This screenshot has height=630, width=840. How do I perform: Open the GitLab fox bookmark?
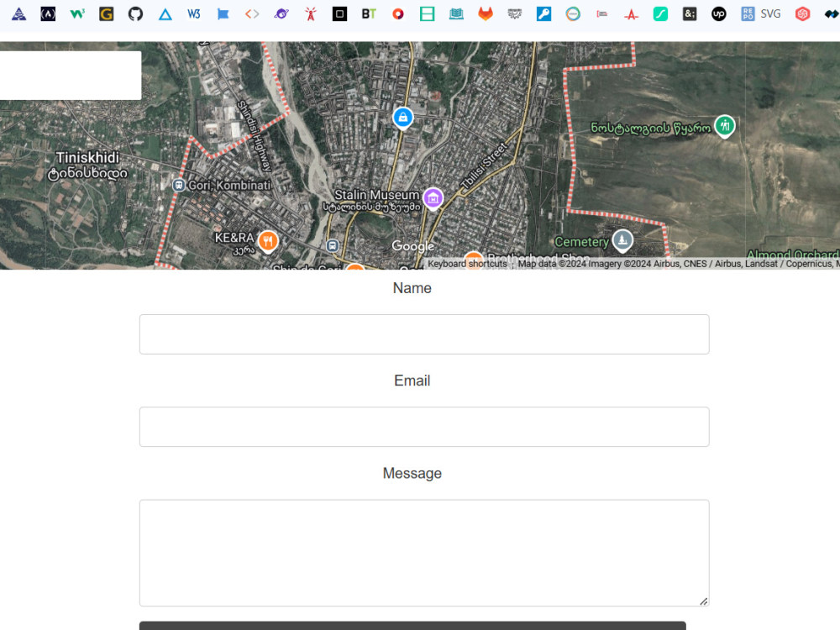tap(486, 14)
